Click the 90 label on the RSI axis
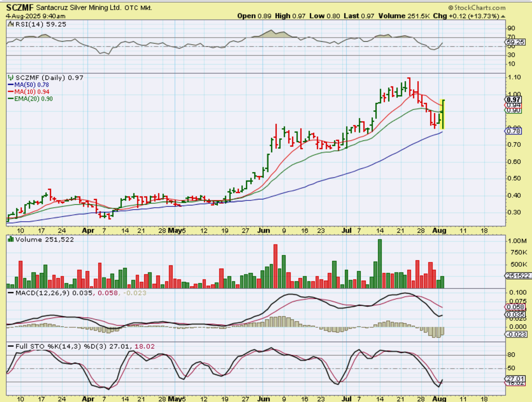The width and height of the screenshot is (532, 402). [x=512, y=28]
